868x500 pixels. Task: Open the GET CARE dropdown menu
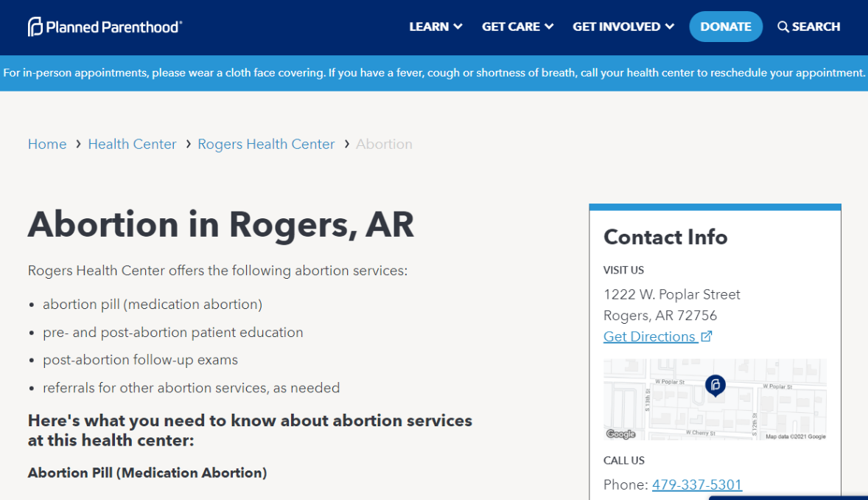click(x=517, y=26)
